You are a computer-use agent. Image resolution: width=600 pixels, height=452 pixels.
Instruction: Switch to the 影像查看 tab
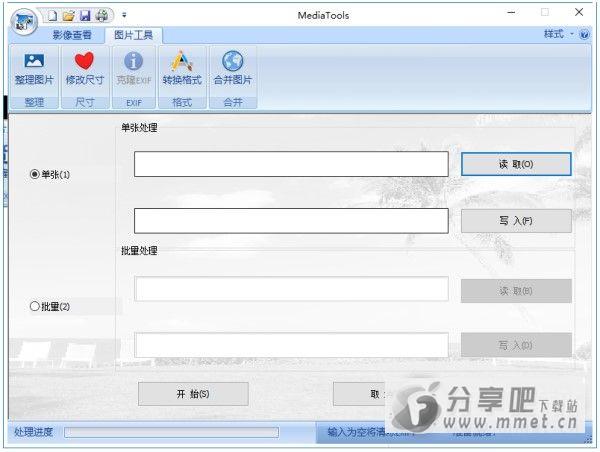[72, 35]
